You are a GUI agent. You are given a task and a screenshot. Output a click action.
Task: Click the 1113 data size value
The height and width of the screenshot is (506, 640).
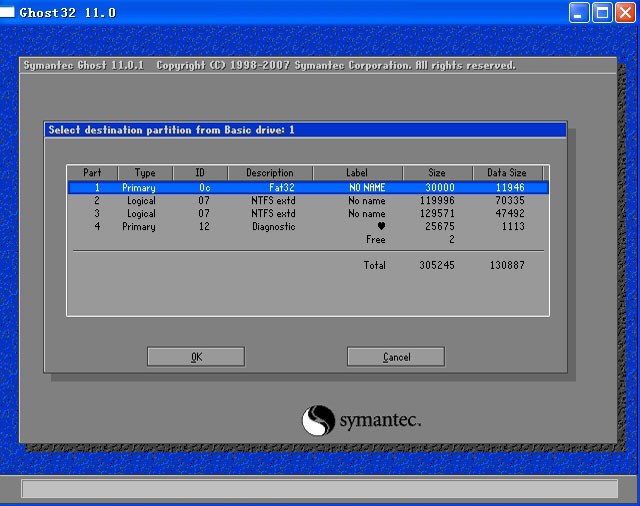pos(513,226)
